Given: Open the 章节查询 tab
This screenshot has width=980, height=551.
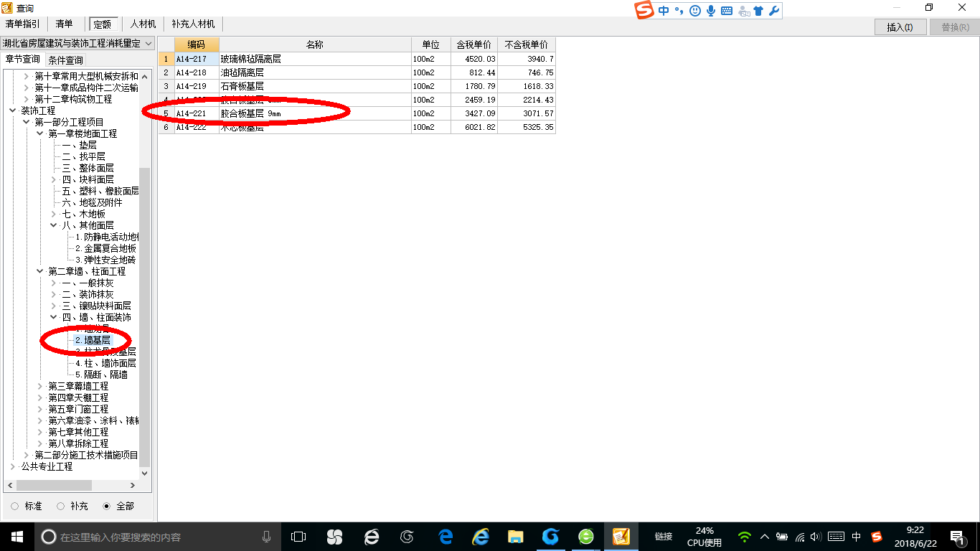Looking at the screenshot, I should 23,60.
